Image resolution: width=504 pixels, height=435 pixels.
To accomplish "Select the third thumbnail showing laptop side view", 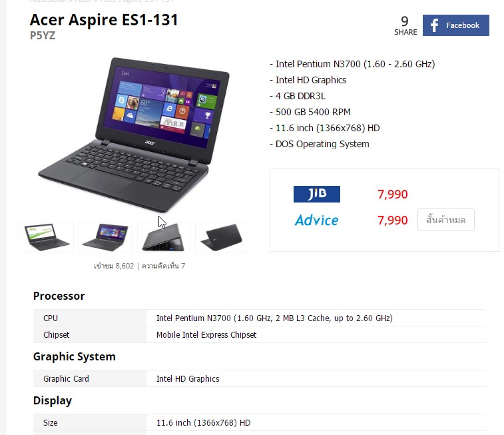I will [x=164, y=237].
